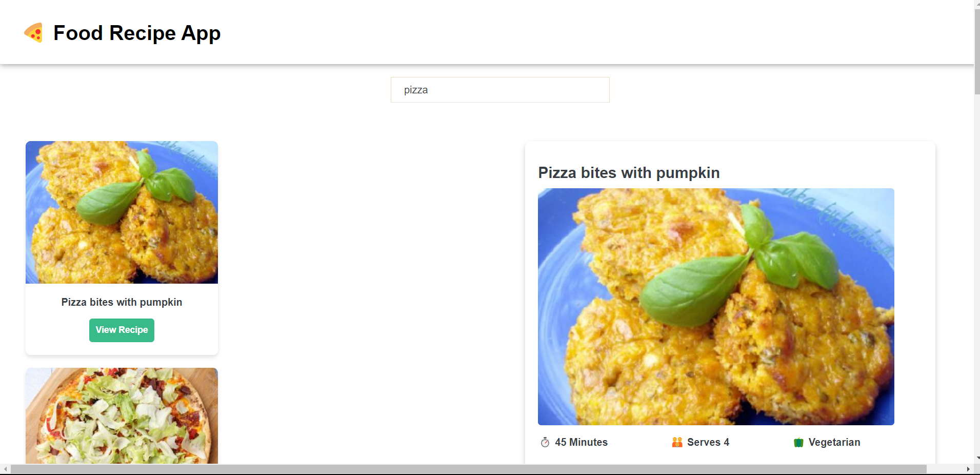Click the 45 Minutes label
The width and height of the screenshot is (980, 475).
581,442
